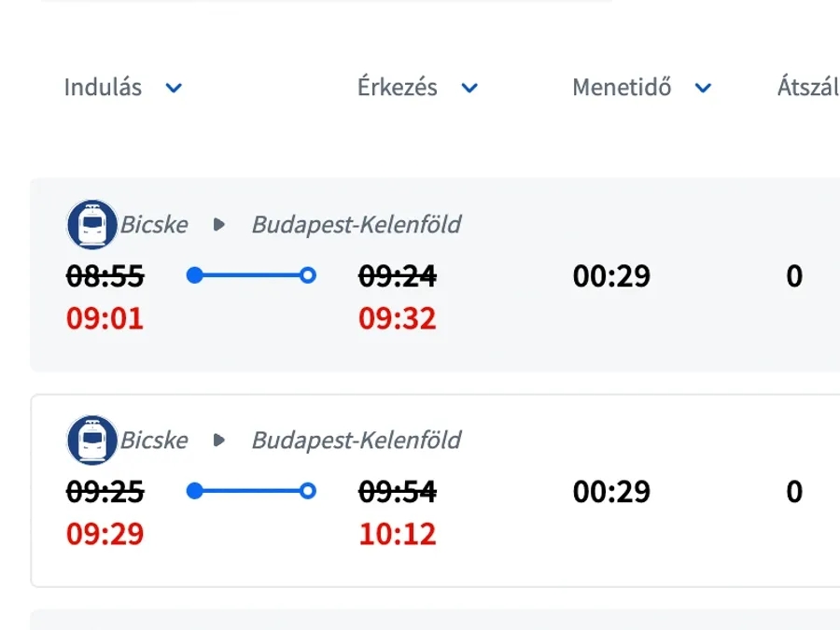Expand Indulás sort chevron
Viewport: 840px width, 630px height.
(174, 89)
